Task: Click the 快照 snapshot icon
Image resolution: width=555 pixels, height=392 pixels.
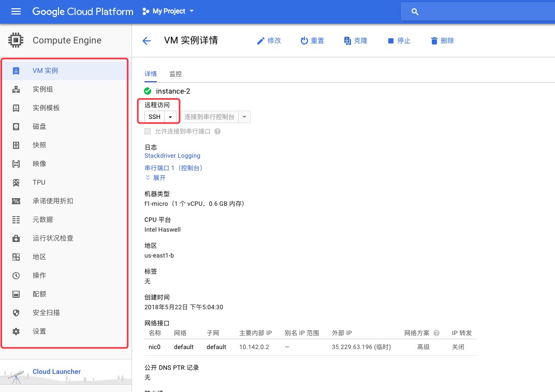Action: pos(16,145)
